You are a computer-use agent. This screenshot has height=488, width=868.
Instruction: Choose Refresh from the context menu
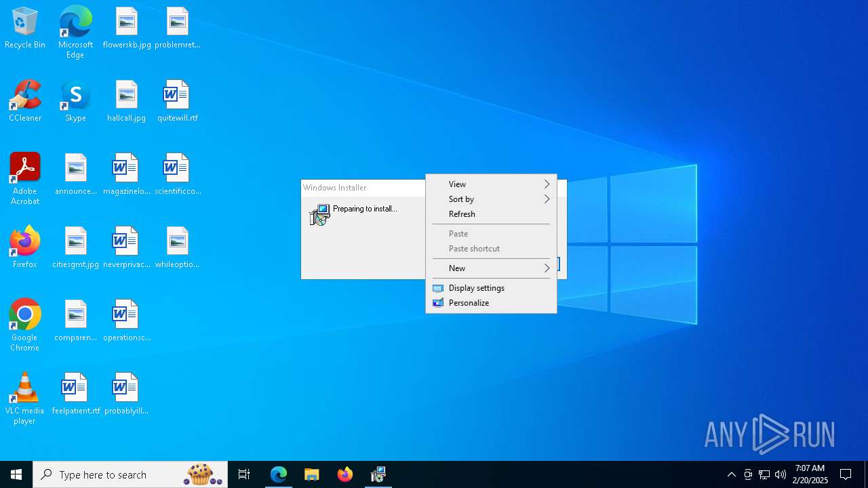tap(491, 214)
